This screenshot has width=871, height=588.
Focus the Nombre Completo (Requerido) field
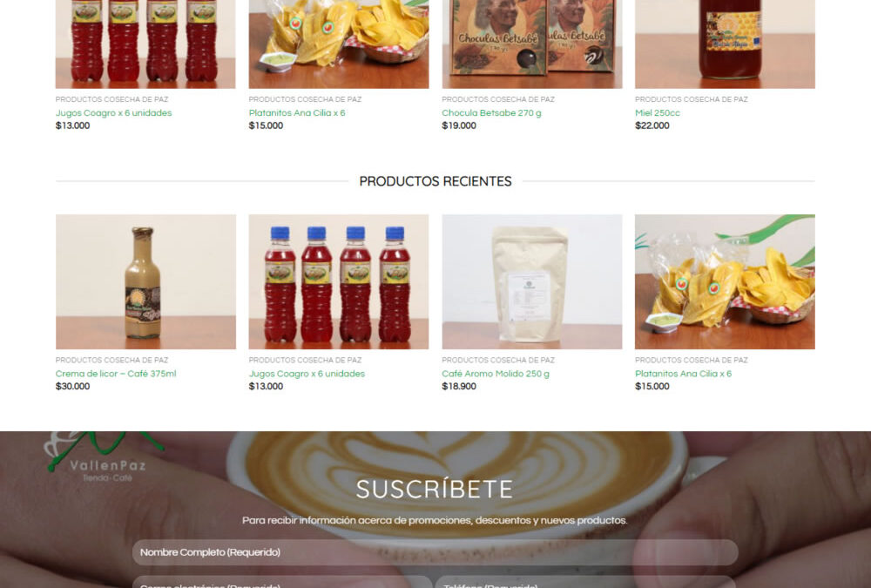tap(435, 552)
